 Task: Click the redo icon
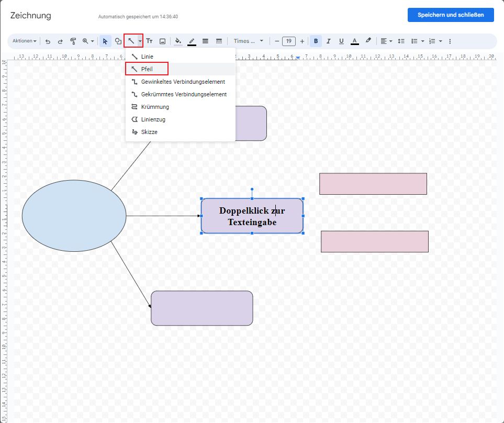pos(60,41)
